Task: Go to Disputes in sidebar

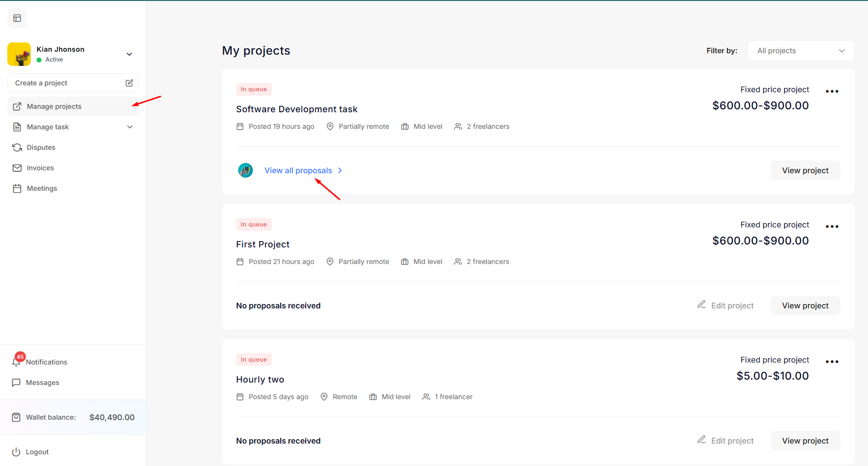Action: (x=41, y=147)
